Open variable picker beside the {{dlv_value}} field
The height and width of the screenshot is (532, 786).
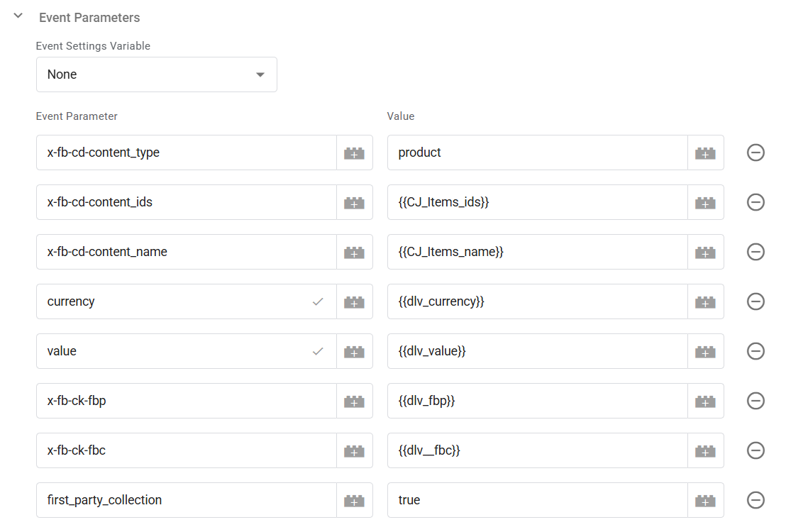click(x=705, y=351)
